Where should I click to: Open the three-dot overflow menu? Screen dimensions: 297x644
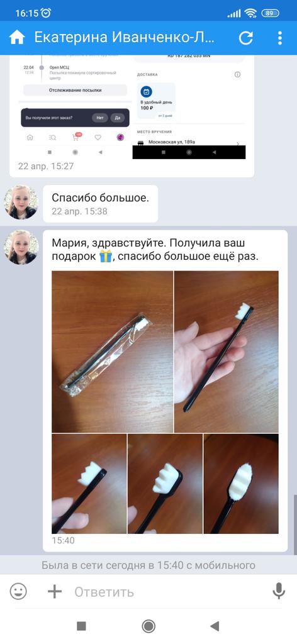pyautogui.click(x=280, y=38)
